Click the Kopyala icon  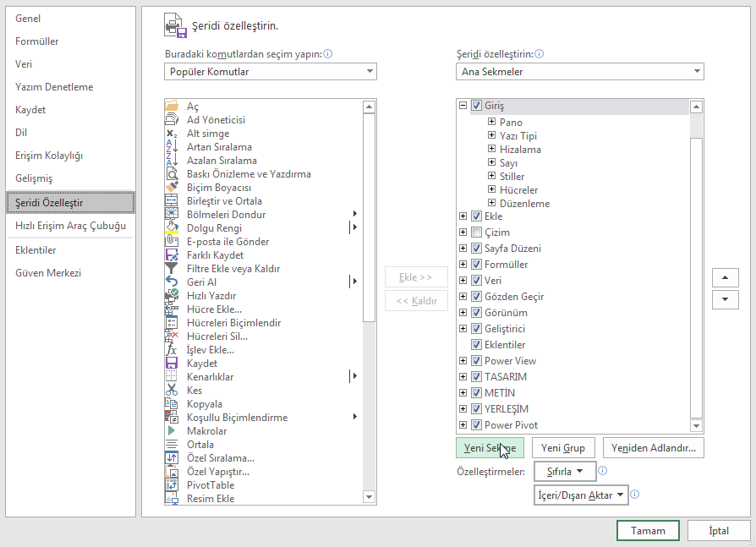click(x=172, y=403)
